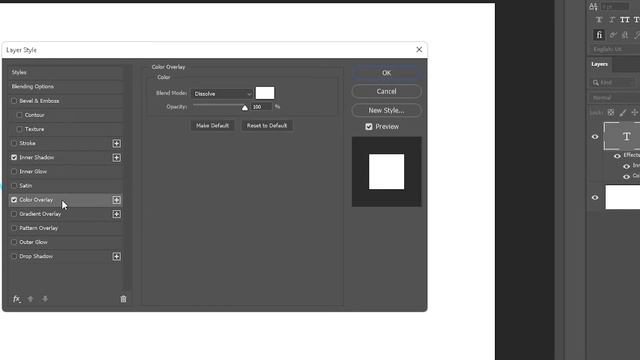
Task: Enable Drop Shadow checkbox
Action: pyautogui.click(x=14, y=256)
